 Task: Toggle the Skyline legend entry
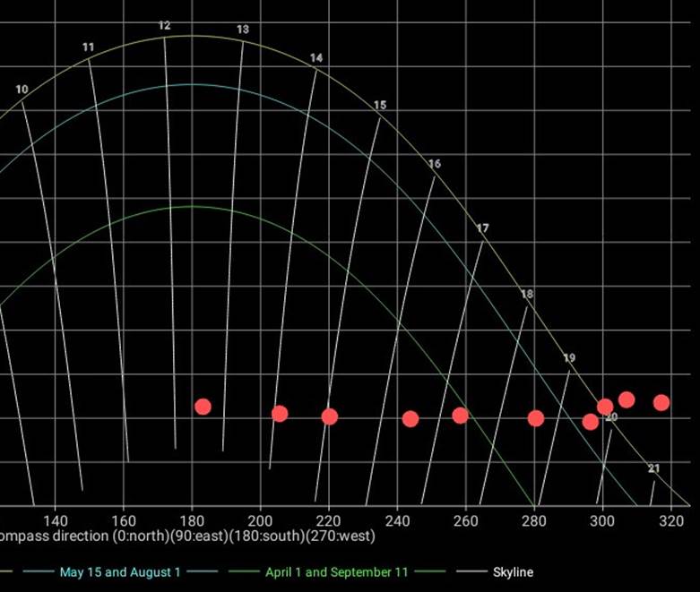(x=513, y=571)
